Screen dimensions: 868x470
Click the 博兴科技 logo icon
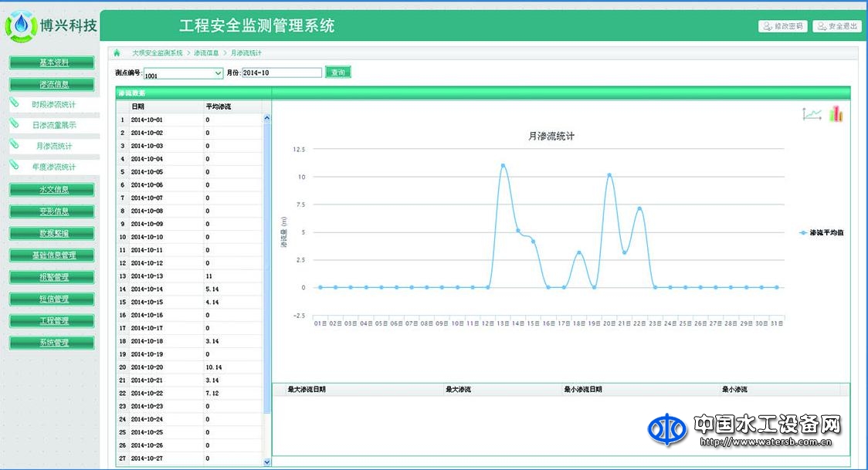[x=22, y=24]
